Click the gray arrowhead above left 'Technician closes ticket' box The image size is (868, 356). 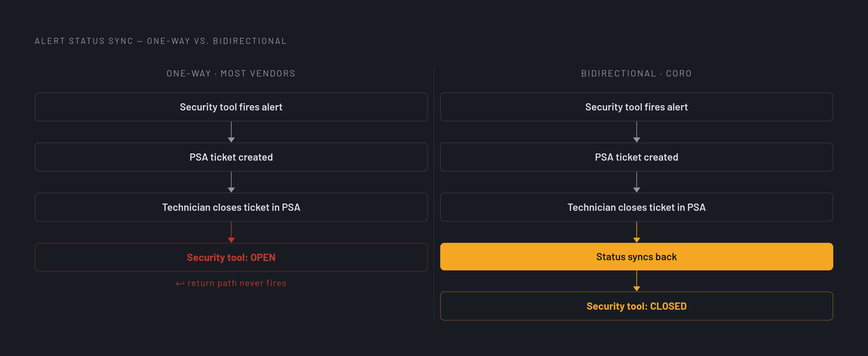[231, 190]
